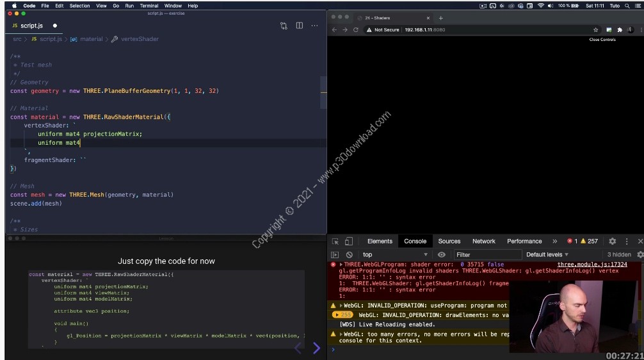Click the browser reload button
The height and width of the screenshot is (360, 644).
coord(356,29)
